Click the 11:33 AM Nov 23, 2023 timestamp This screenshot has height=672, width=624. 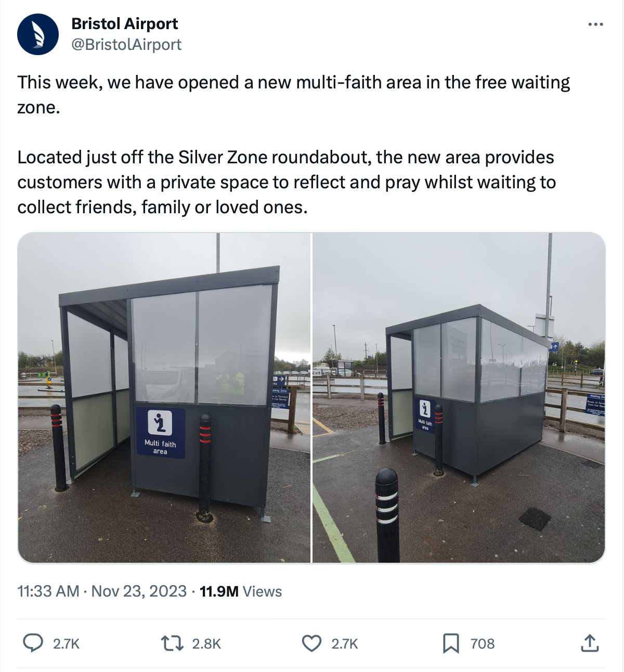tap(102, 591)
